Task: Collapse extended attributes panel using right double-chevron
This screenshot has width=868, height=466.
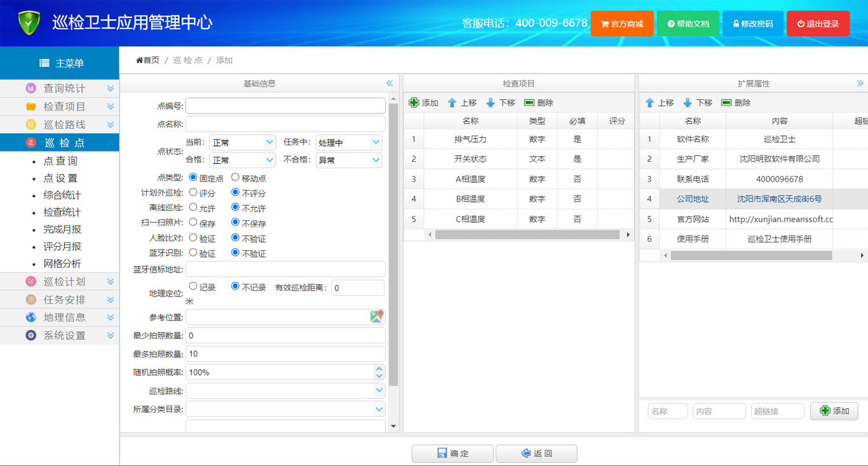Action: pyautogui.click(x=860, y=84)
